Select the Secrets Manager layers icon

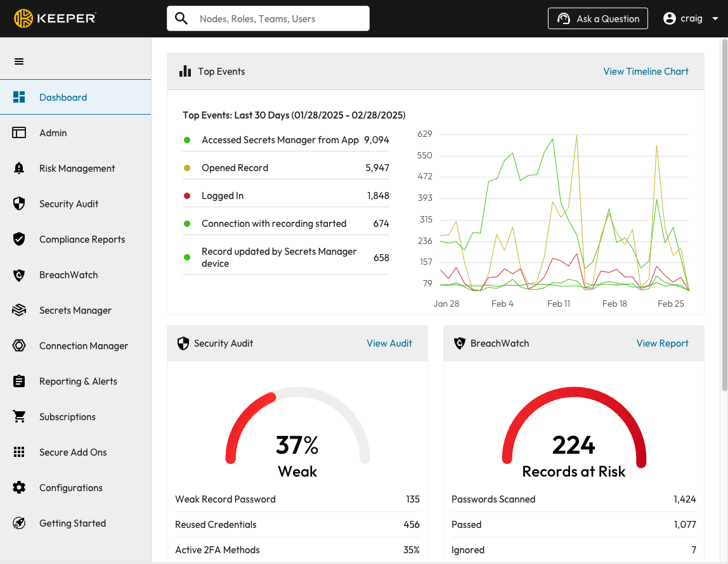19,311
